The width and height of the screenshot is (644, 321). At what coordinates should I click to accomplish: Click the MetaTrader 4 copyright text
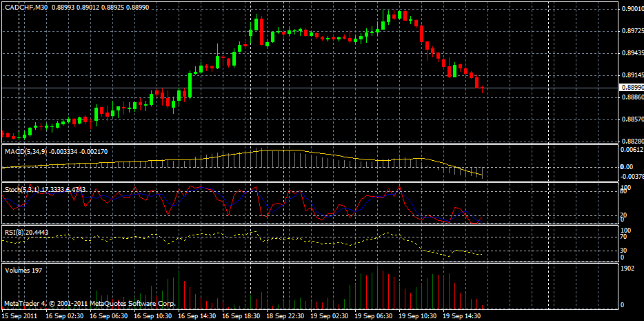(x=90, y=304)
